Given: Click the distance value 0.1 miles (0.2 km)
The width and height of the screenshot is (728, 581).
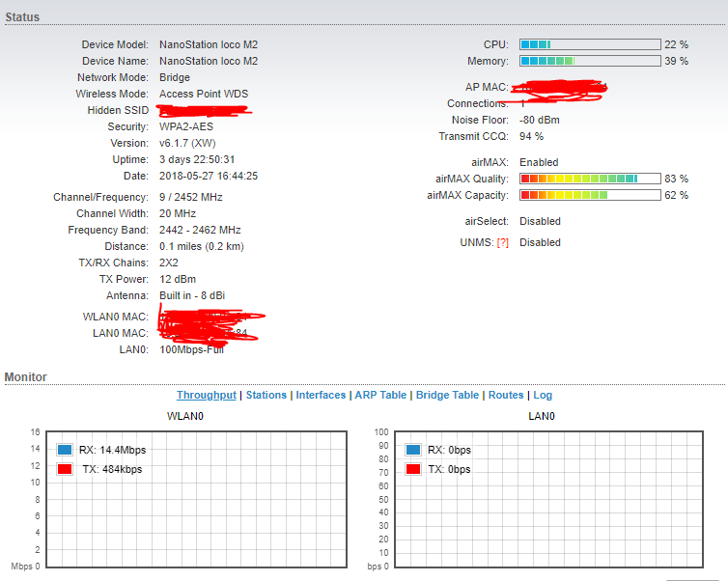Looking at the screenshot, I should 202,246.
